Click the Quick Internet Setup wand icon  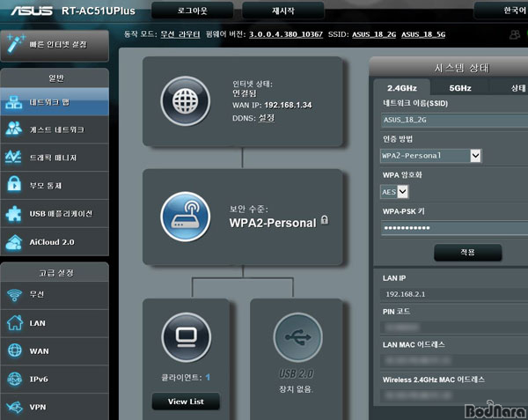(16, 44)
